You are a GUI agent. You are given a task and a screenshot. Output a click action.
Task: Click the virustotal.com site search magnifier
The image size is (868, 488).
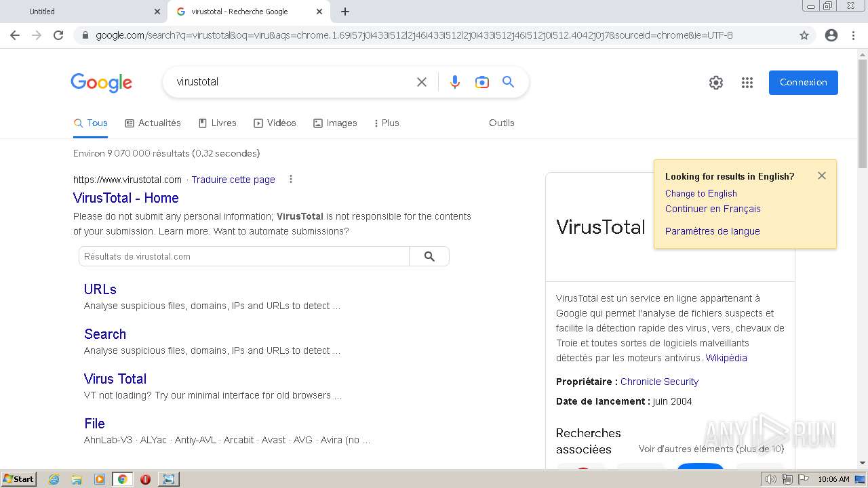pos(429,256)
